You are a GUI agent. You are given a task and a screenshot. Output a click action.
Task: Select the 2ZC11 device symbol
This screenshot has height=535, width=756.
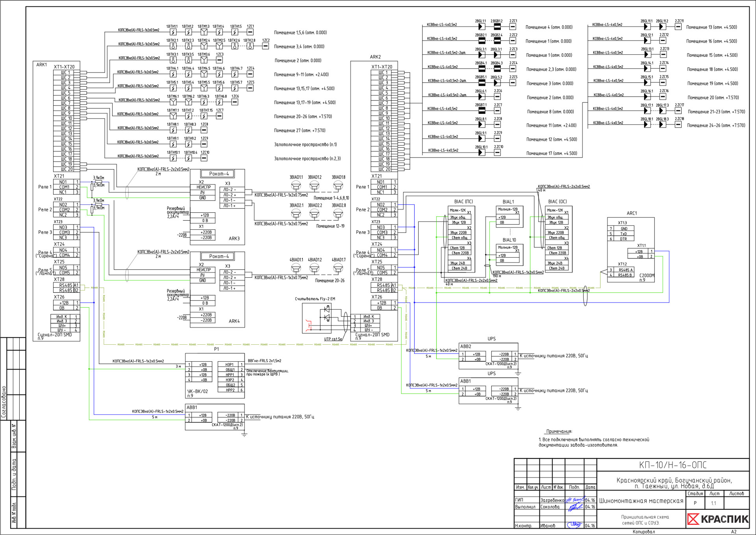[x=678, y=27]
